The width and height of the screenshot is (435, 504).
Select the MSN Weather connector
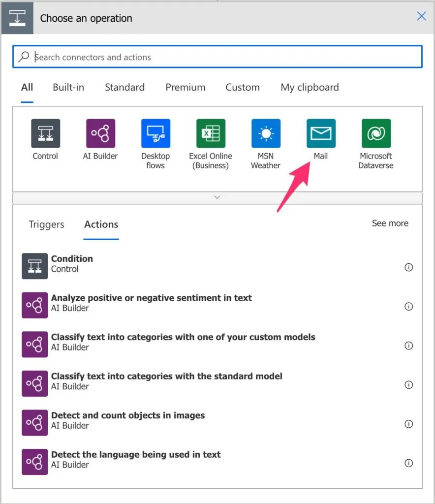pos(266,133)
